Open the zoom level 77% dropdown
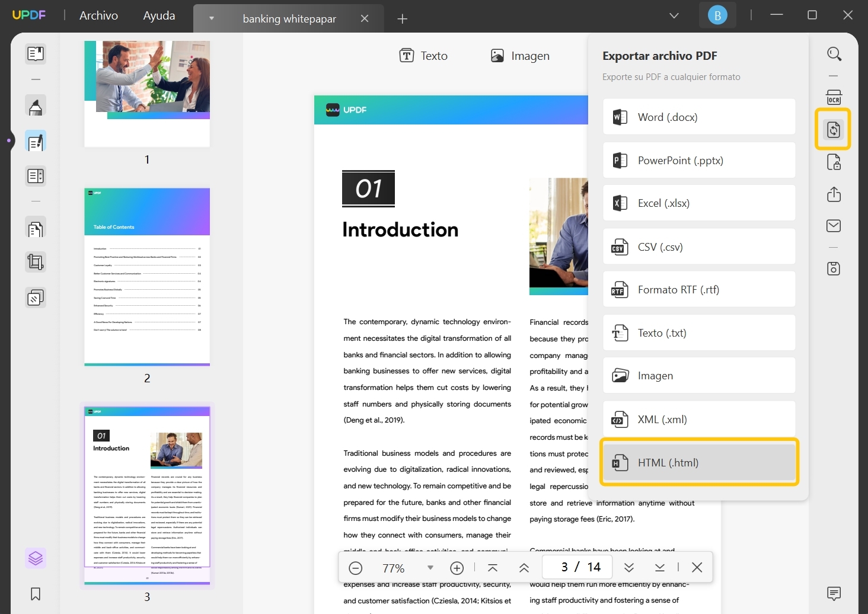 [x=430, y=568]
